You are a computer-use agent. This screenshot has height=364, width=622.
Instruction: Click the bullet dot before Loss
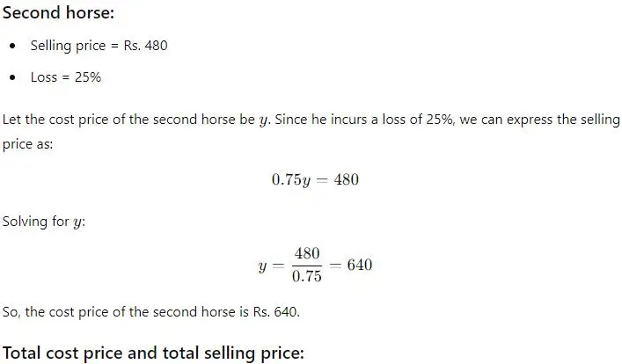tap(12, 77)
